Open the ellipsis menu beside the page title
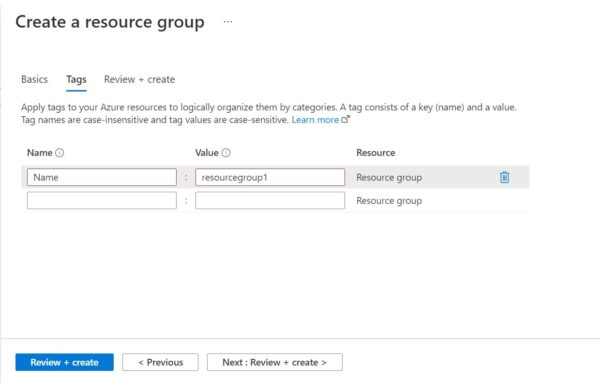Screen dimensions: 600x383 [x=228, y=22]
